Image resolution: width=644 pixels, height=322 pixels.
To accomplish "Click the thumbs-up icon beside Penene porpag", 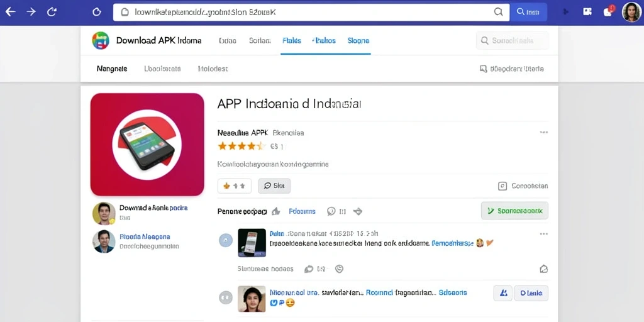I will (276, 211).
